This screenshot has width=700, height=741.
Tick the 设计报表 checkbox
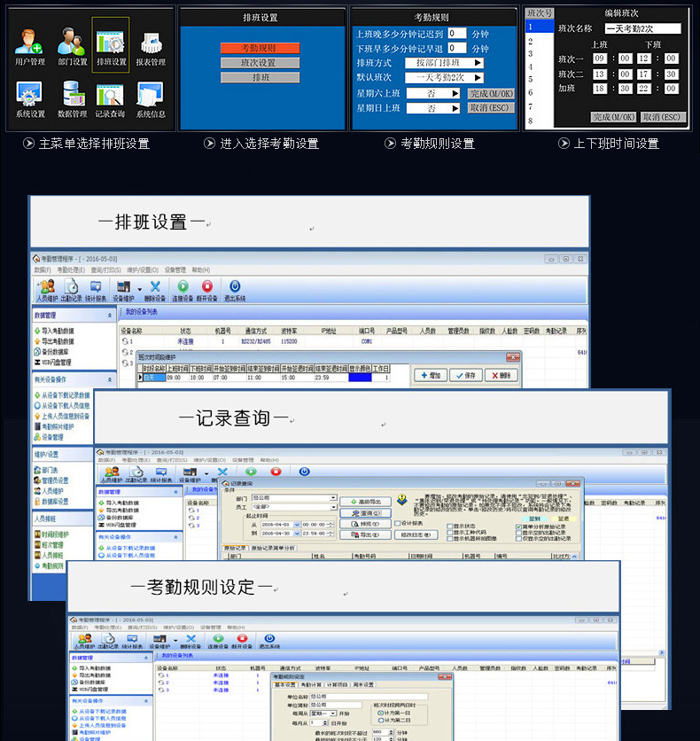coord(397,523)
